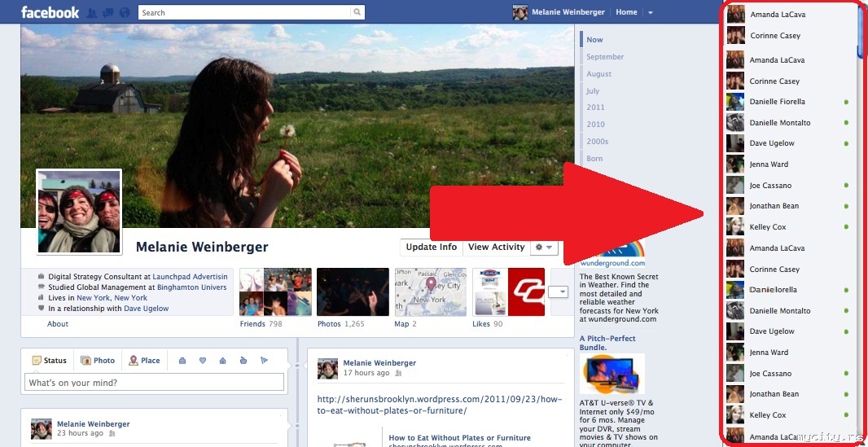Click the What's on your mind box
Viewport: 868px width, 447px height.
(154, 383)
